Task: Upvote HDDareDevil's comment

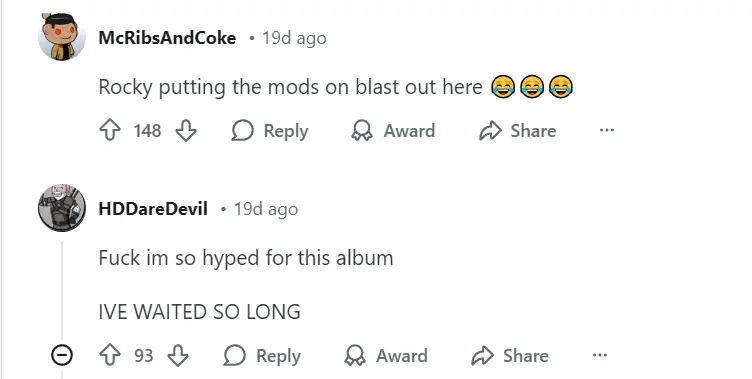Action: tap(110, 356)
